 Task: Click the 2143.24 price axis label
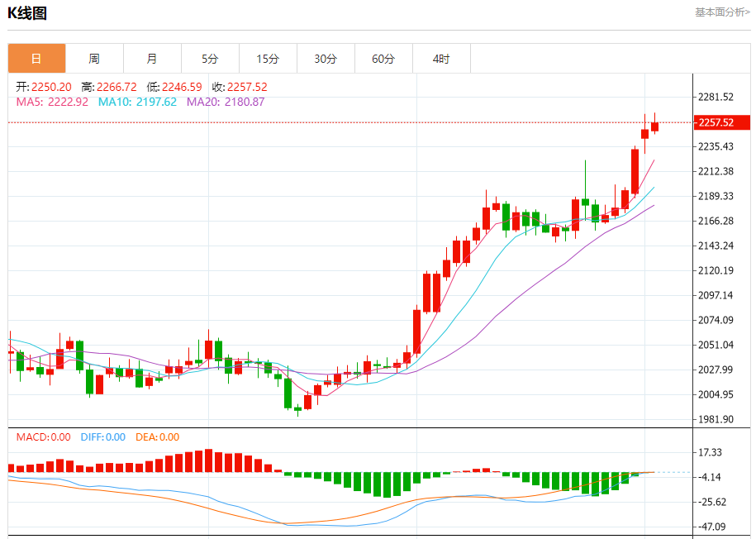pyautogui.click(x=716, y=246)
